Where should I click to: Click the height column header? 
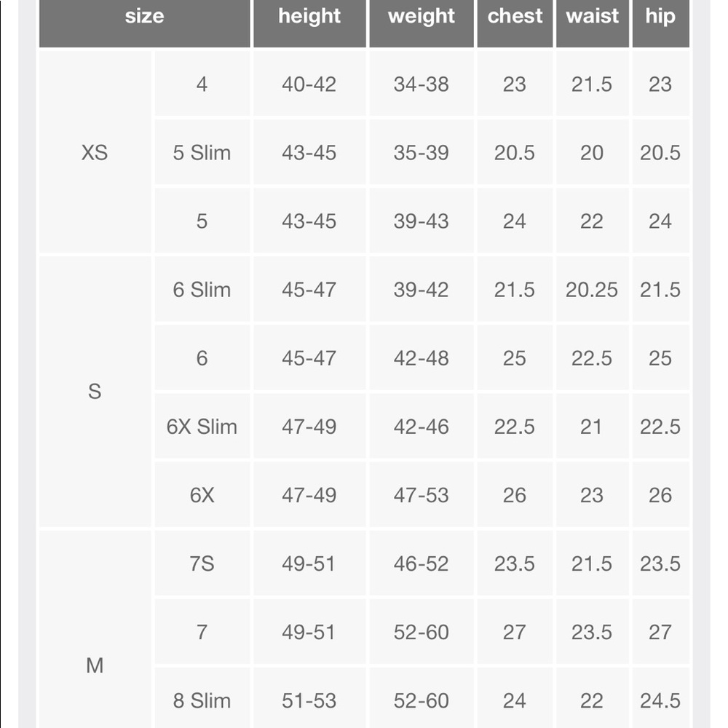[309, 23]
